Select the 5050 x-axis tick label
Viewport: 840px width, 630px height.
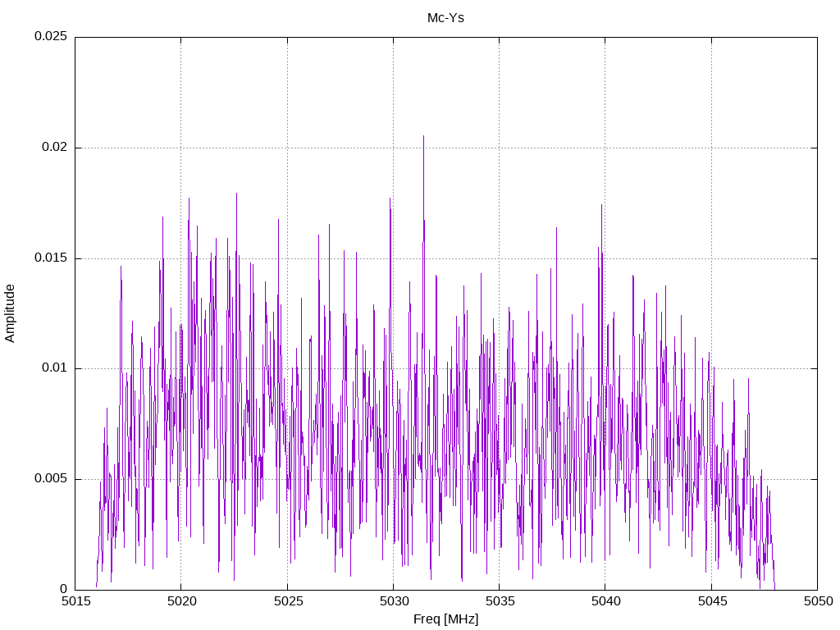tap(818, 601)
